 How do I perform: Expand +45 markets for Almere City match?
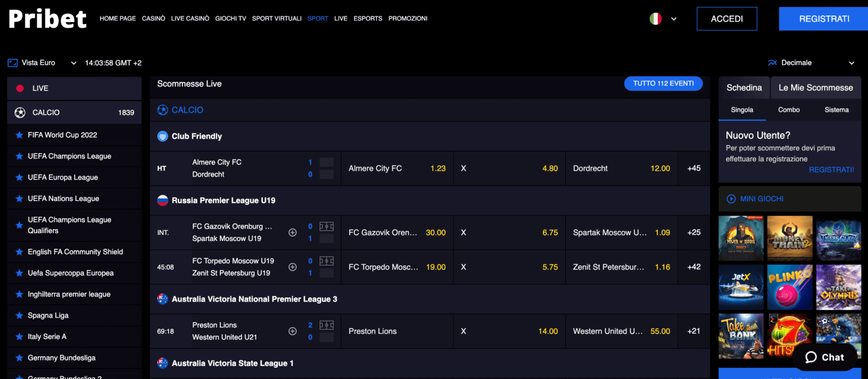694,169
